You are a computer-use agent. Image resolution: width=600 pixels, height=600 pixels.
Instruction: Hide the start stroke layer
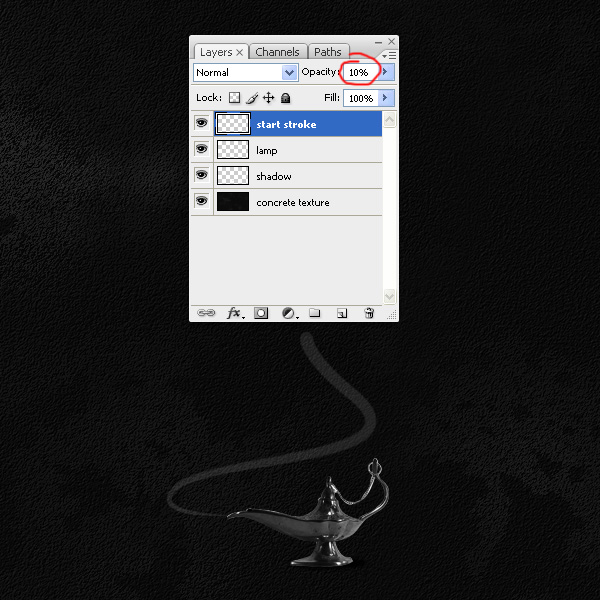click(x=202, y=123)
